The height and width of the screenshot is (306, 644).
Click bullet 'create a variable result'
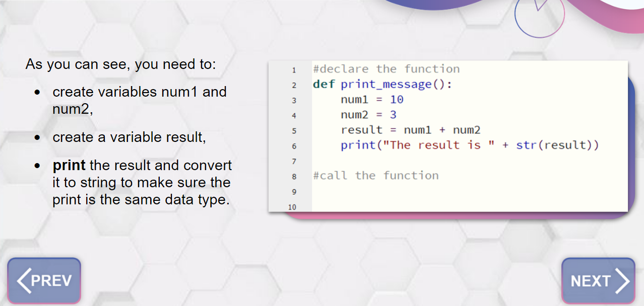click(129, 137)
